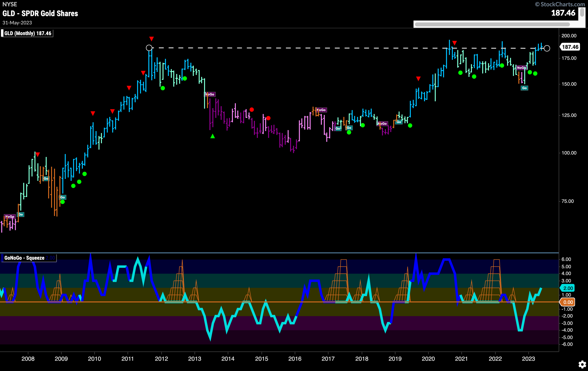Click the NoGo tag in 2018
588x371 pixels.
click(x=382, y=124)
